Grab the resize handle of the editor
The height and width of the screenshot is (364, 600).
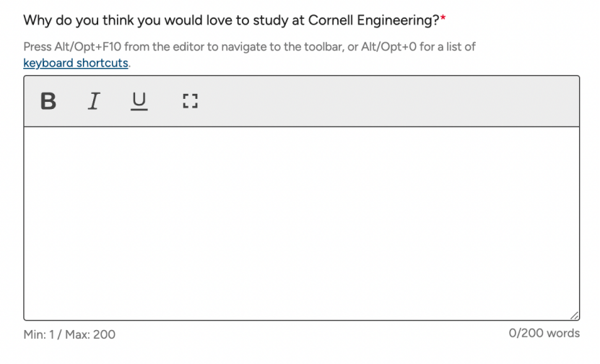574,316
